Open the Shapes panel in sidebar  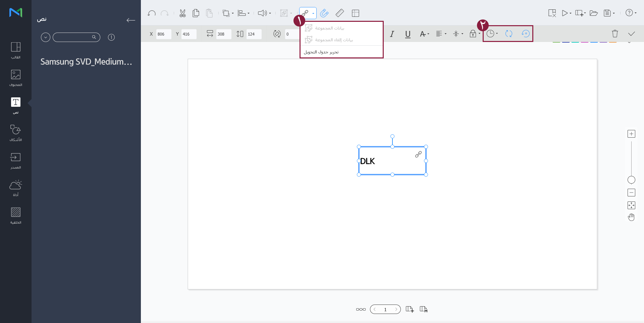click(x=15, y=133)
